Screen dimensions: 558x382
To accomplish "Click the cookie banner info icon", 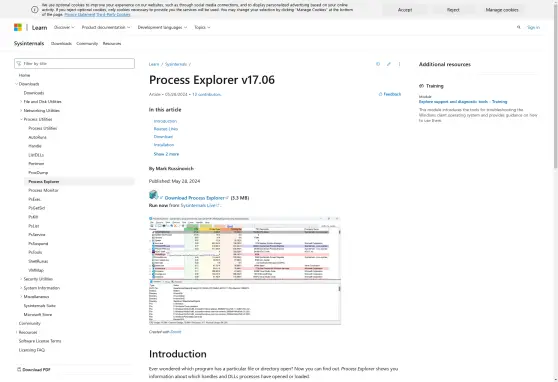I will tap(35, 10).
